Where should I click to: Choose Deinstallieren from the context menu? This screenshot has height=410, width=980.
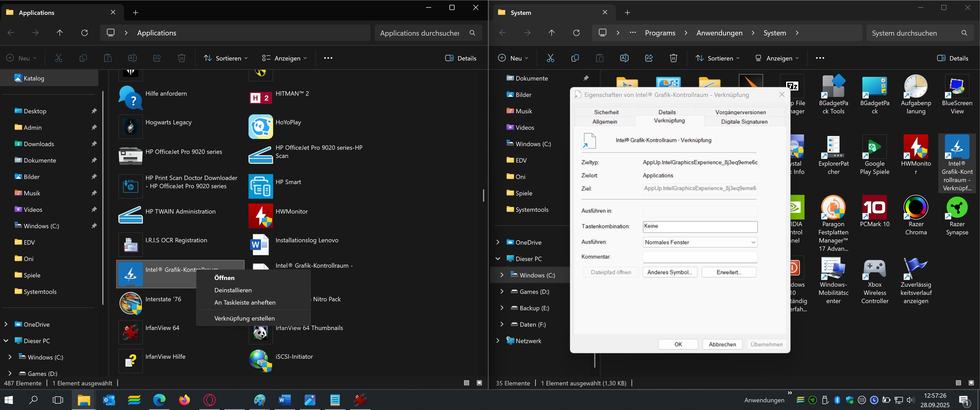tap(233, 290)
